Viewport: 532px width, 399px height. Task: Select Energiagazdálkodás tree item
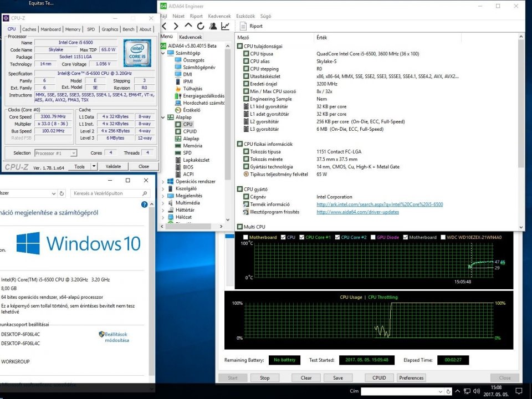click(203, 96)
